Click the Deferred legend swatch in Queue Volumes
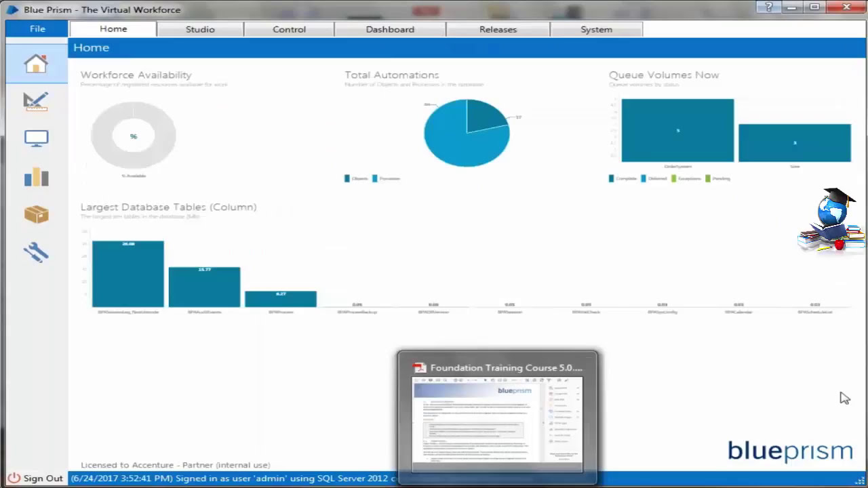 coord(644,178)
